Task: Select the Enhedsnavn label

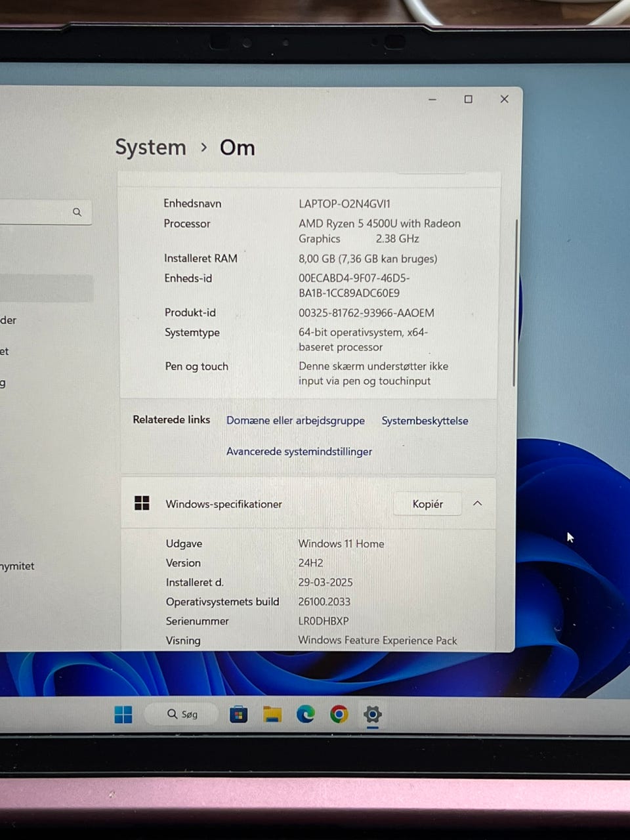Action: [x=192, y=203]
